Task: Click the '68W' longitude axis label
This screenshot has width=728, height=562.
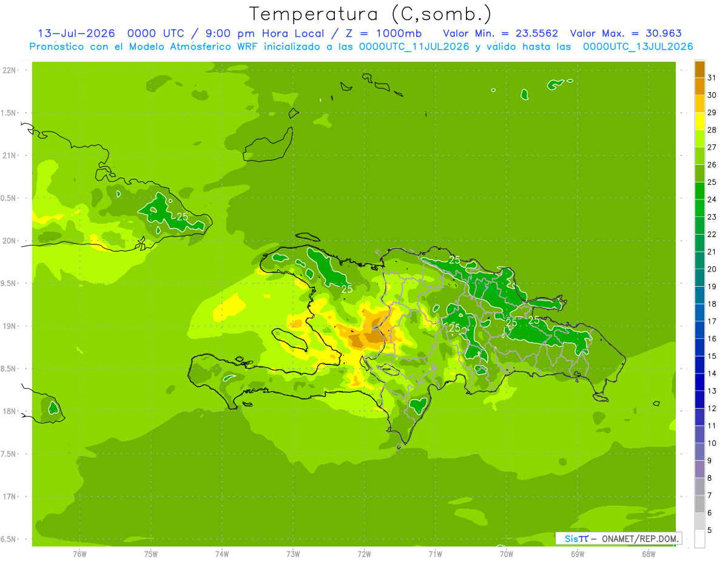Action: point(648,554)
